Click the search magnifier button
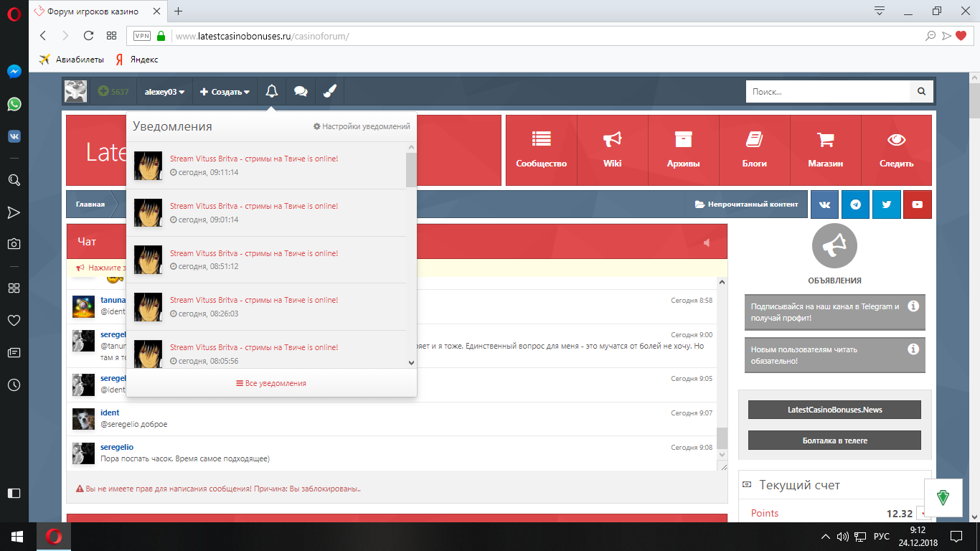 click(922, 92)
